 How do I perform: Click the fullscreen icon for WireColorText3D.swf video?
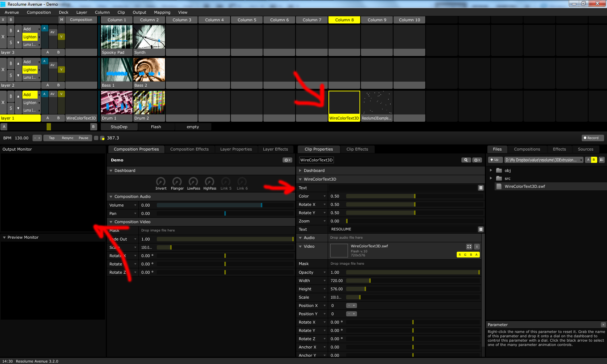click(469, 247)
